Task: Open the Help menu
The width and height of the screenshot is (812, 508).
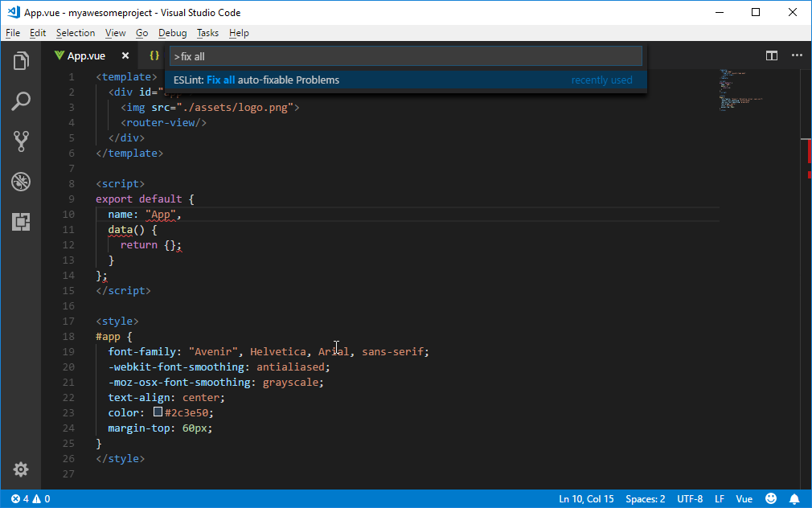Action: (239, 33)
